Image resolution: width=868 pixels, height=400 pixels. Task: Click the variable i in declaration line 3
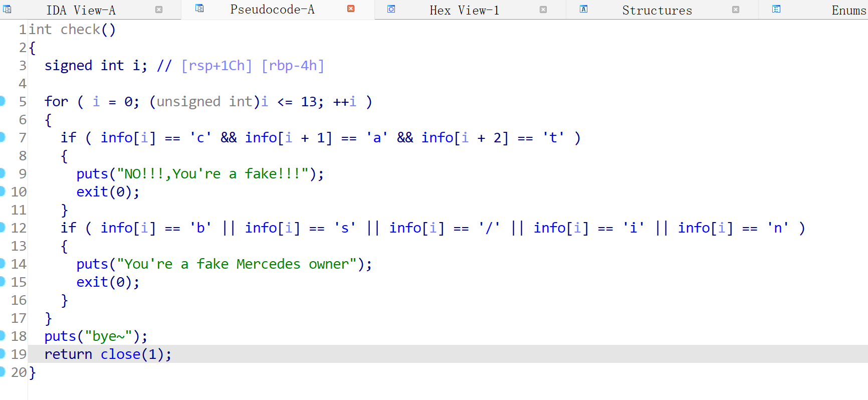coord(136,66)
